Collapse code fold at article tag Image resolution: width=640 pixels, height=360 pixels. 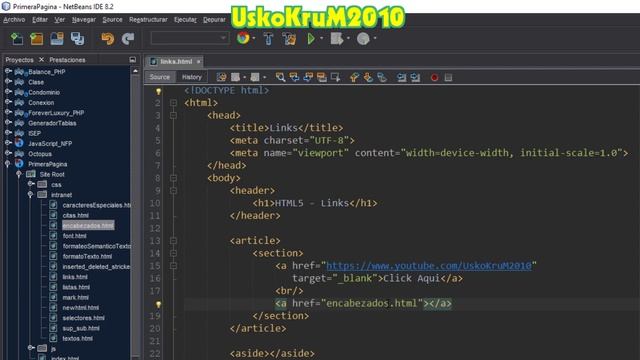[x=173, y=241]
